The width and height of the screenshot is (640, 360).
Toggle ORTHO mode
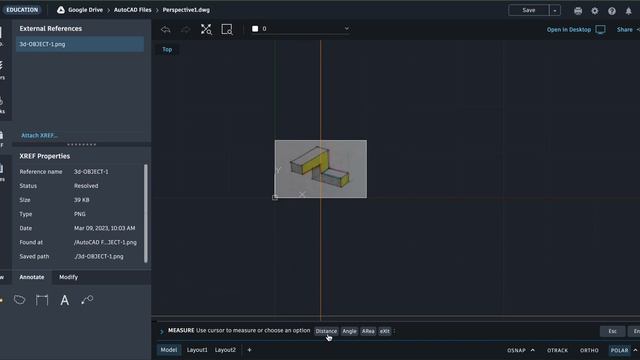(x=589, y=350)
